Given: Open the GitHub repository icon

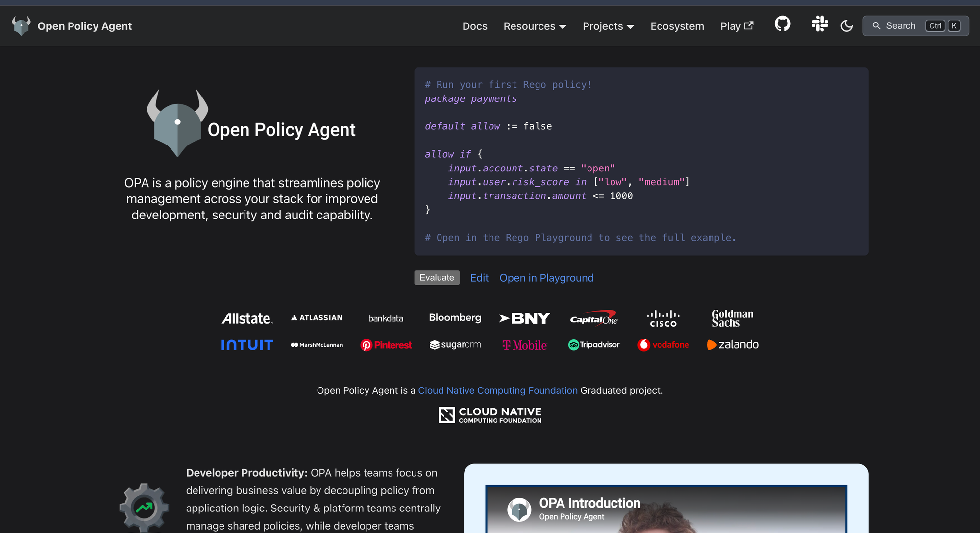Looking at the screenshot, I should pos(783,24).
